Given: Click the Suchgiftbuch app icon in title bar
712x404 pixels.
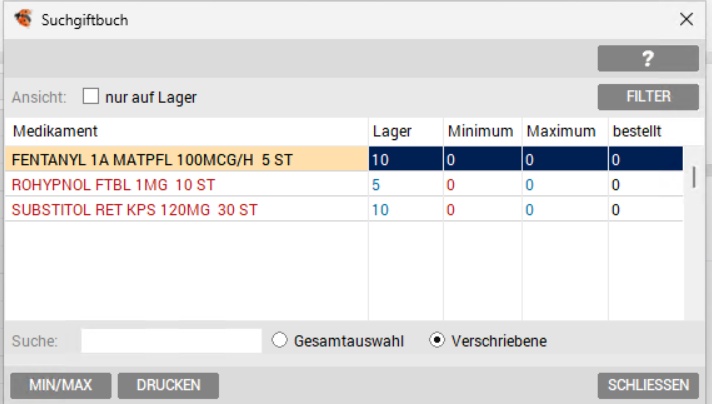Looking at the screenshot, I should point(21,19).
